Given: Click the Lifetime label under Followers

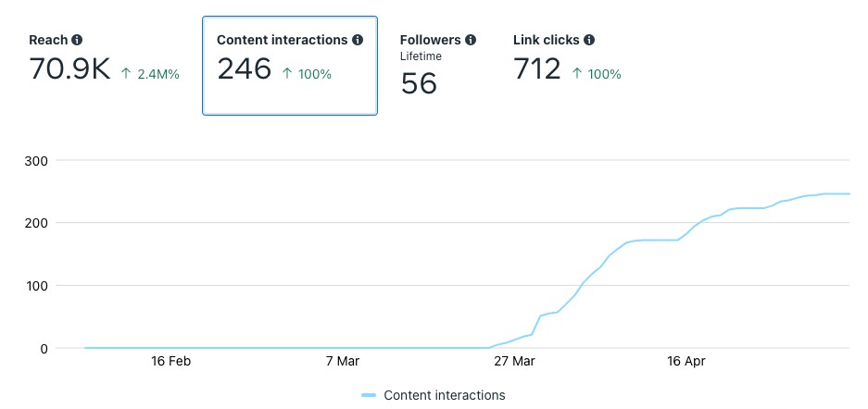Looking at the screenshot, I should point(421,56).
